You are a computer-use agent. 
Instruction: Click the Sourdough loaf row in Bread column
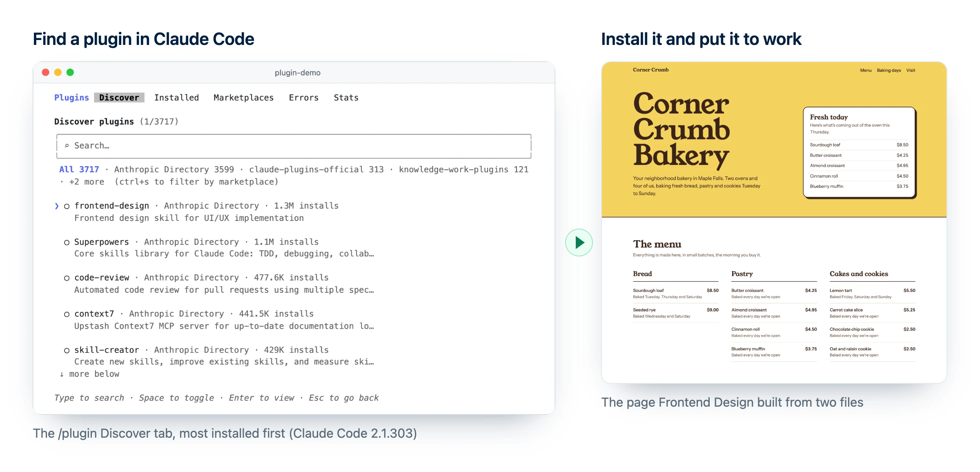(x=676, y=294)
